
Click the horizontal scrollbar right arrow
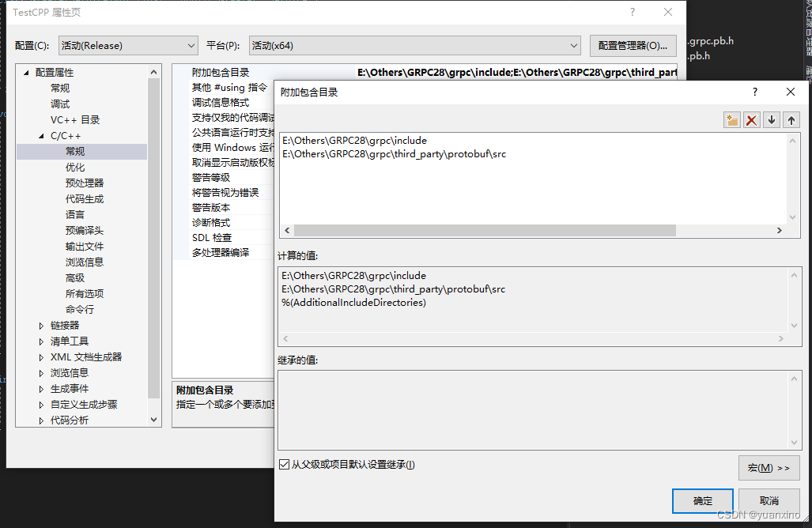[780, 229]
